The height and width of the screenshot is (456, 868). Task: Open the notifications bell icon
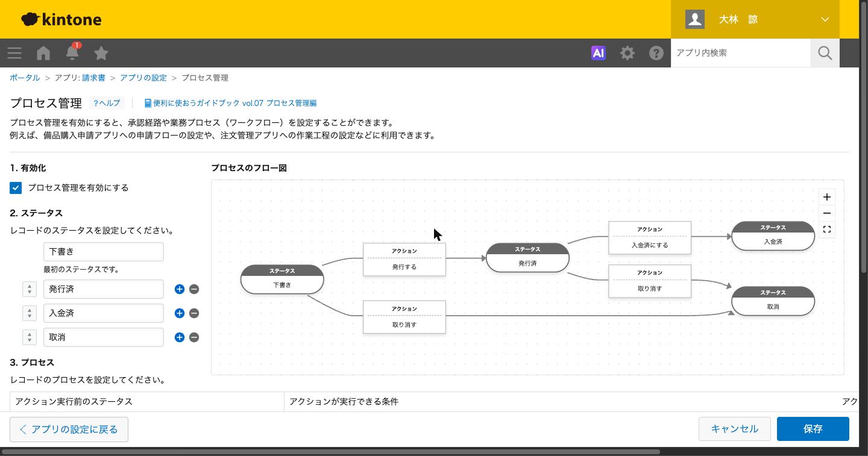click(x=72, y=52)
